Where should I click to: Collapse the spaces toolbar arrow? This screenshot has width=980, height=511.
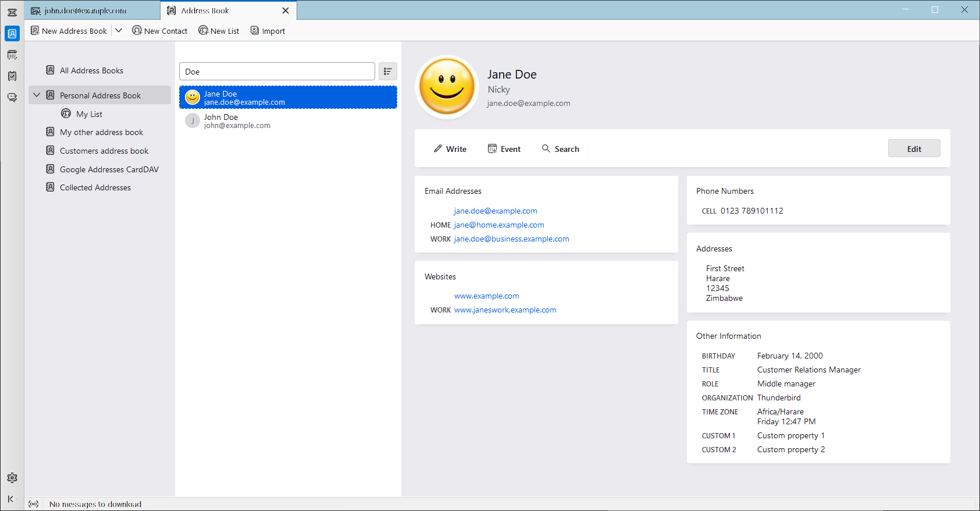click(11, 499)
